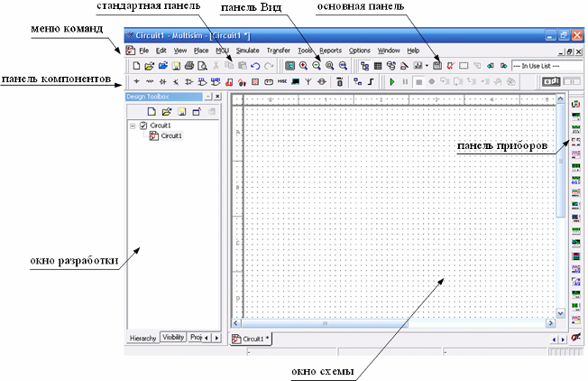Viewport: 588px width, 381px height.
Task: Select Measurement Probe at bottom of instruments panel
Action: [575, 338]
